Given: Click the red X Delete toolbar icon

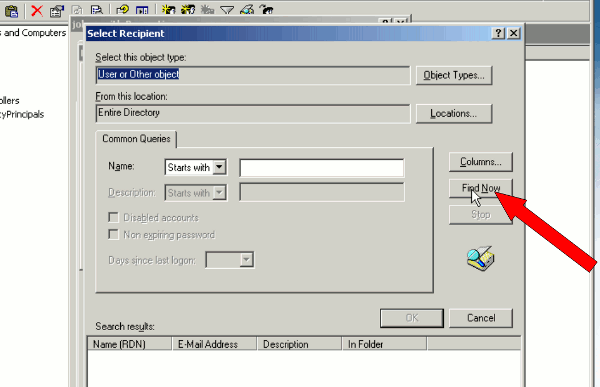Looking at the screenshot, I should pos(37,10).
